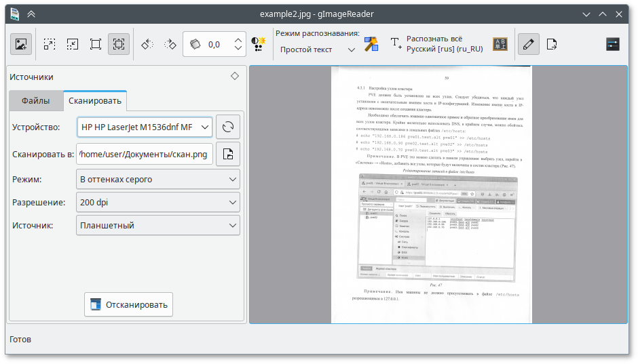Image resolution: width=638 pixels, height=364 pixels.
Task: Increase the rotation angle with up arrow
Action: tap(238, 40)
